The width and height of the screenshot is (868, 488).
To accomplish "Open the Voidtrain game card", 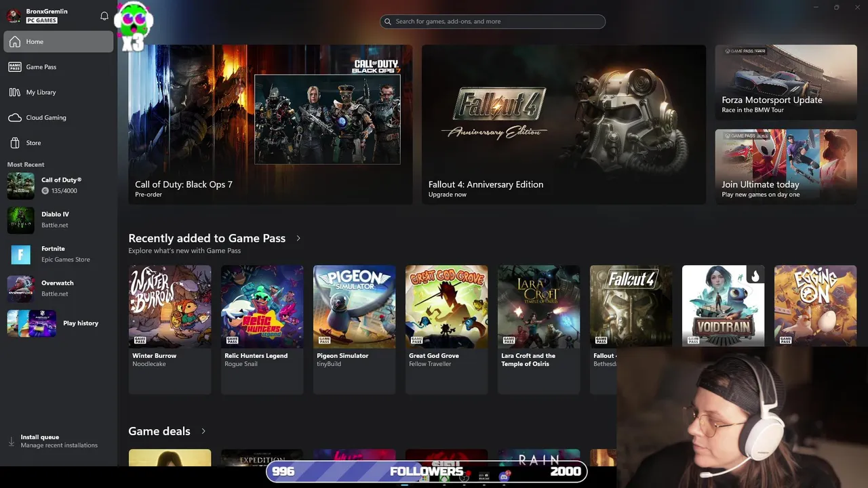I will coord(724,306).
